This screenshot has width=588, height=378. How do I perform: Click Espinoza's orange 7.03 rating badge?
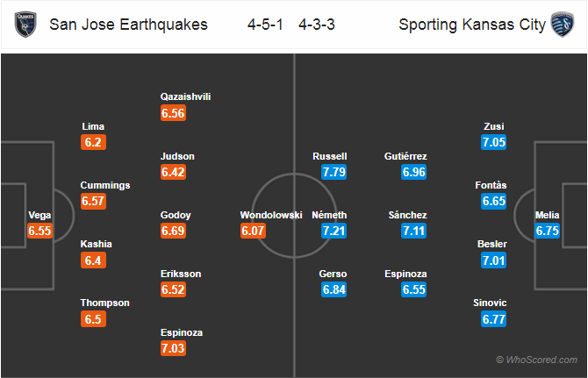tap(173, 348)
